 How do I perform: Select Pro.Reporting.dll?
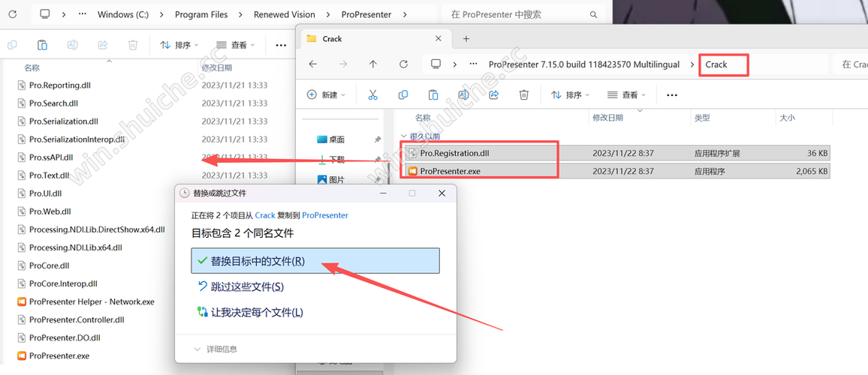coord(60,85)
